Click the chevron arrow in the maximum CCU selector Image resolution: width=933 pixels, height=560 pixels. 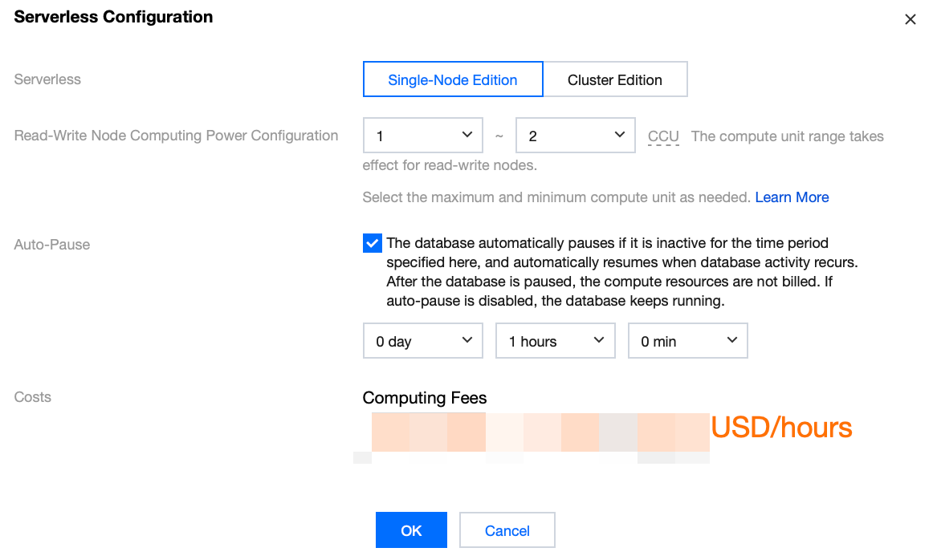point(619,135)
